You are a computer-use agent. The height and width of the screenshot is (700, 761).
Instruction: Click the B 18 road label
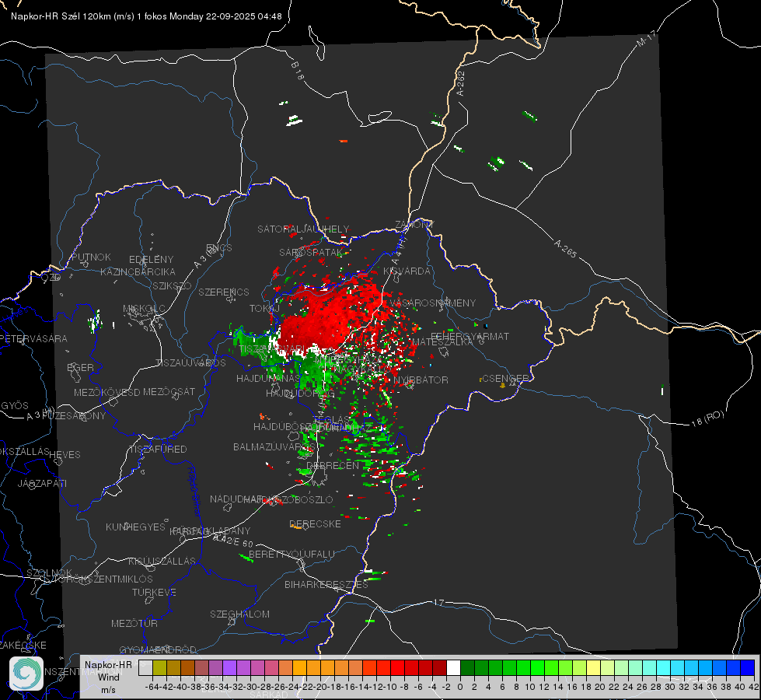point(297,71)
